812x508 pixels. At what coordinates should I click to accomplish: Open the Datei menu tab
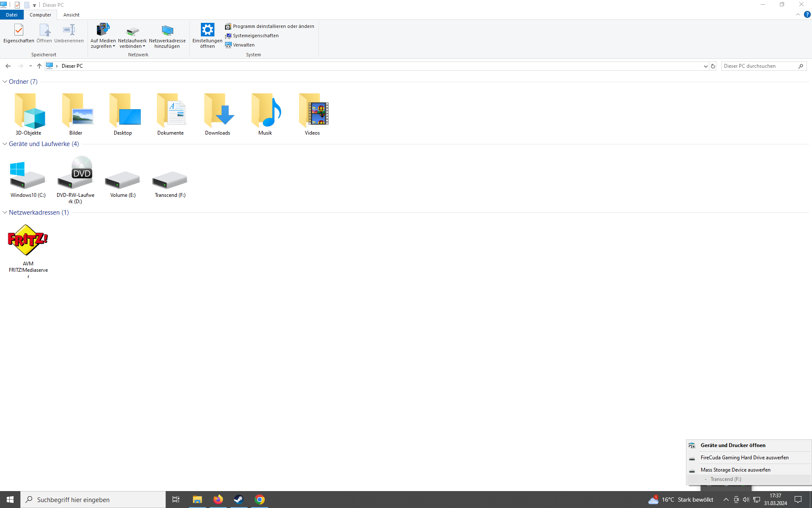(x=11, y=15)
